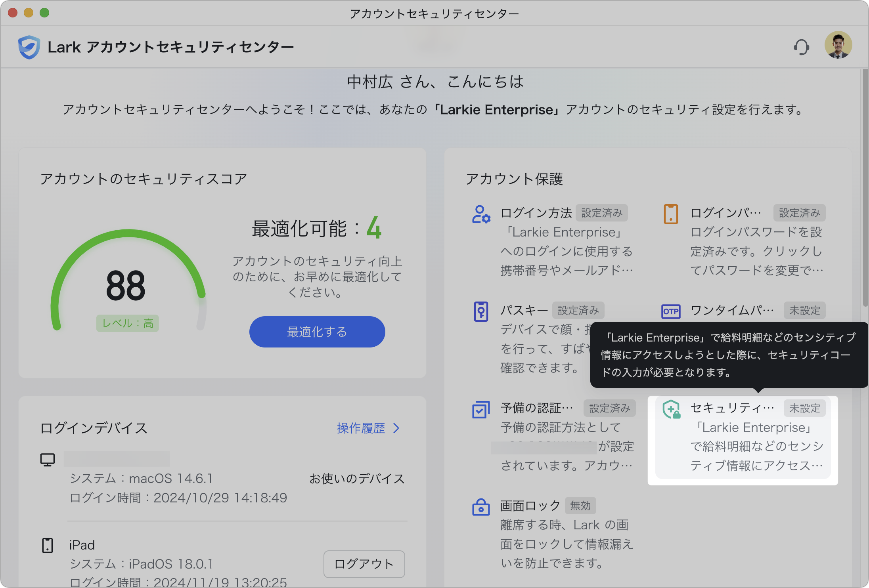Open support via the headset icon
Viewport: 869px width, 588px height.
[802, 46]
